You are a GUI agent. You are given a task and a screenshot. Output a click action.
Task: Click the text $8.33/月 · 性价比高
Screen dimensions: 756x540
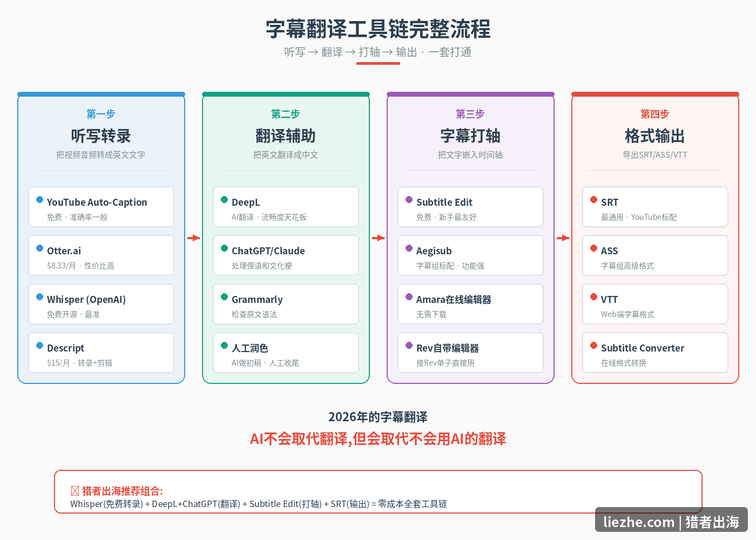click(x=80, y=266)
